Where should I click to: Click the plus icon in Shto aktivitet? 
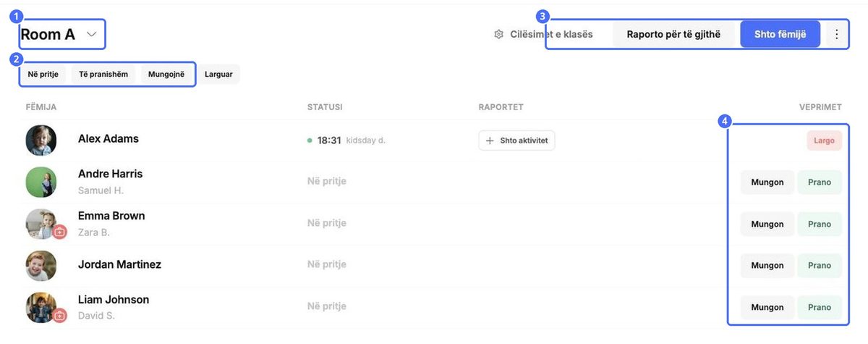click(490, 140)
